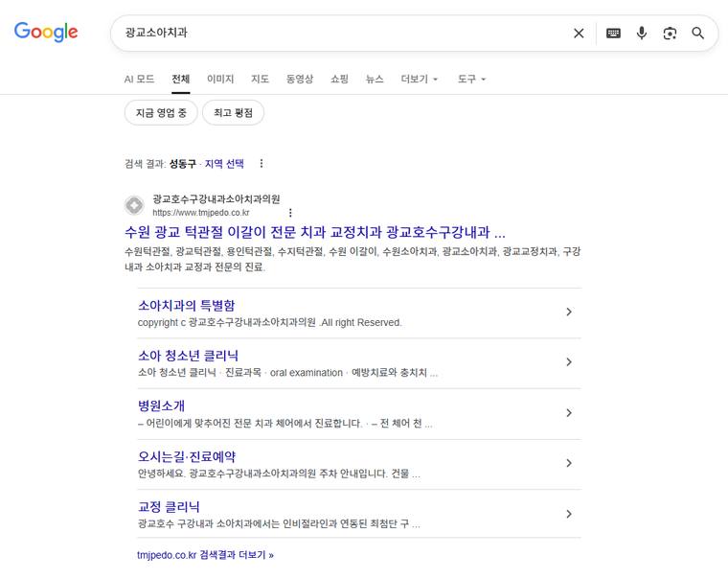
Task: Open the 동영상 tab
Action: coord(300,79)
